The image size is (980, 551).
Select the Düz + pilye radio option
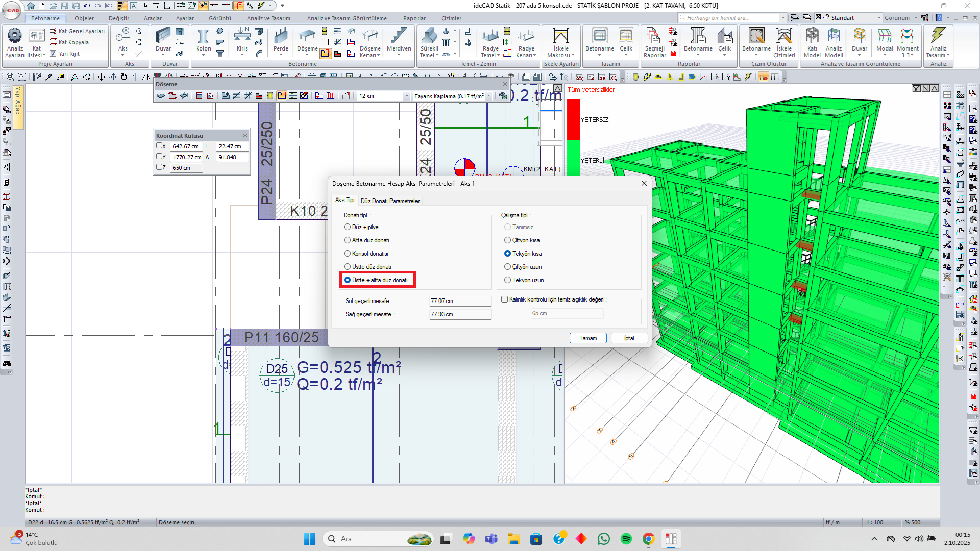[348, 227]
